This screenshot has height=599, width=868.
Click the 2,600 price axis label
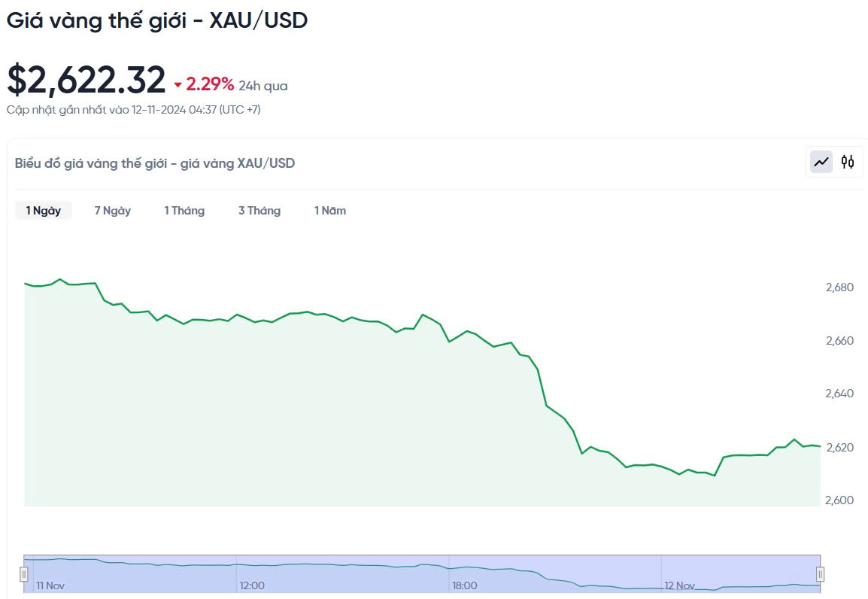(x=839, y=500)
